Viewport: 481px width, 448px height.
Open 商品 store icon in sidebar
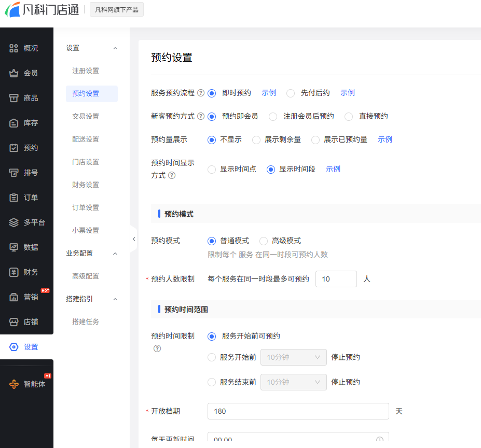click(x=14, y=98)
